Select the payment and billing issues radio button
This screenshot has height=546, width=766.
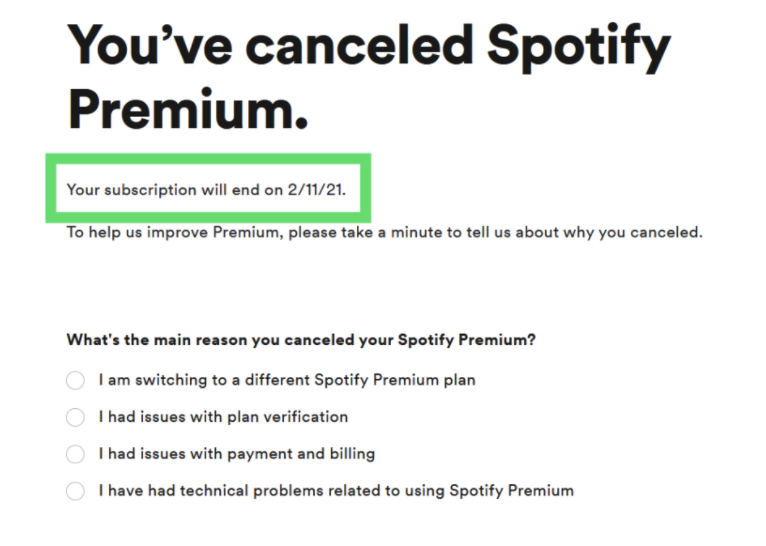point(75,454)
